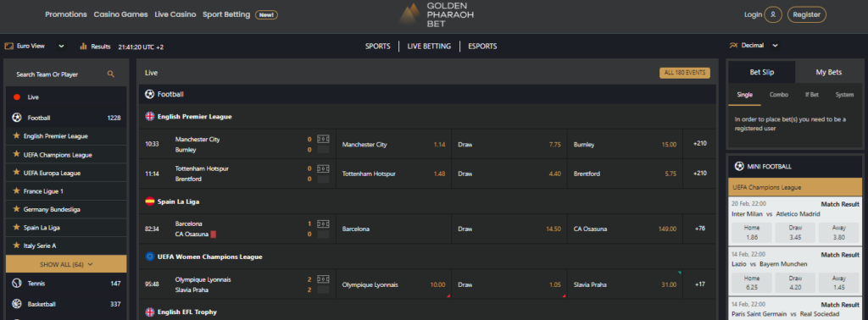
Task: Click the Decimal odds format icon
Action: [733, 46]
